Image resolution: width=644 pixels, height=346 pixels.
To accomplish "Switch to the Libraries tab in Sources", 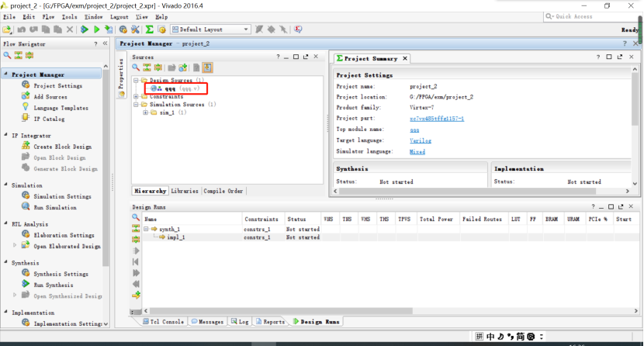I will (185, 191).
